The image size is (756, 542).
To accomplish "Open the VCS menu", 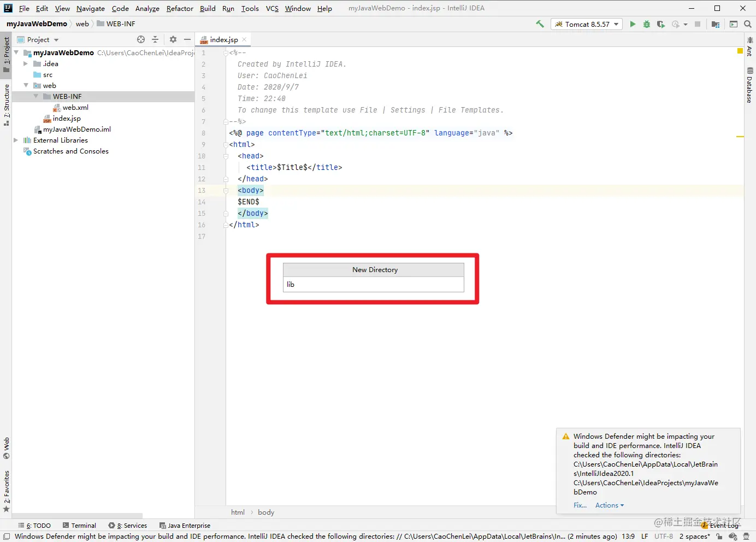I will 272,8.
